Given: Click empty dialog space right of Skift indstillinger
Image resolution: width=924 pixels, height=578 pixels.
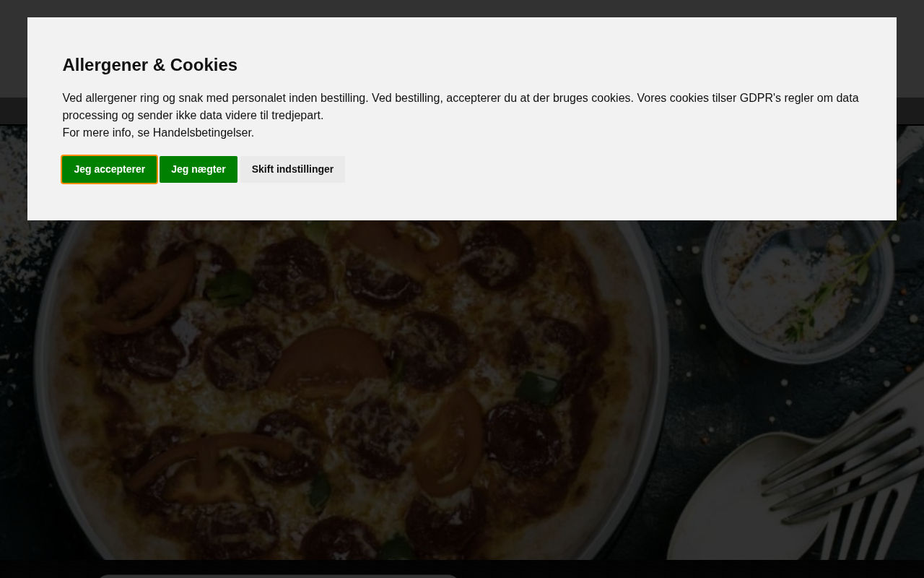Looking at the screenshot, I should pos(577,169).
